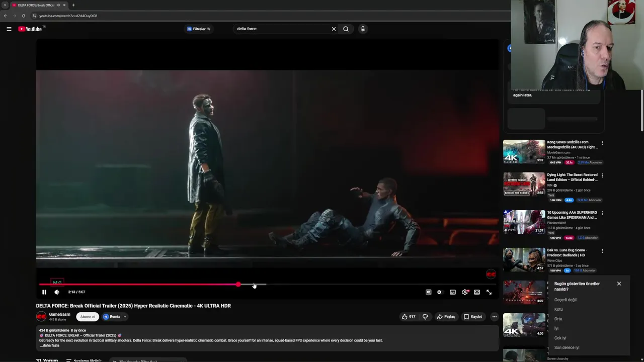
Task: Click the browser address bar URL
Action: tap(68, 16)
